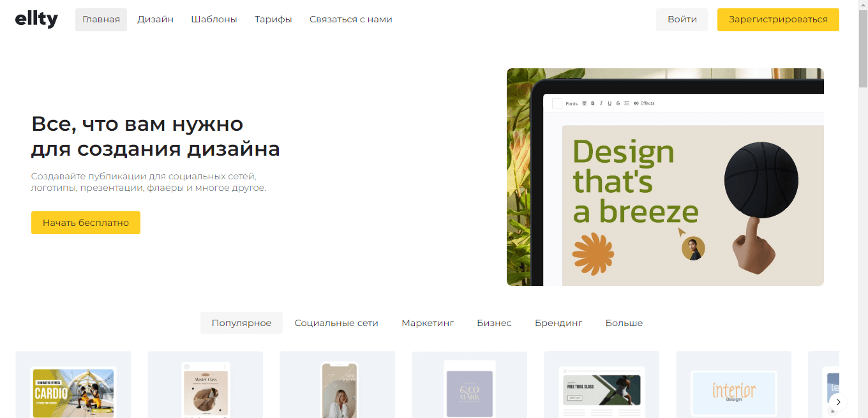Choose the interior design logo template
Image resolution: width=868 pixels, height=418 pixels.
tap(733, 392)
